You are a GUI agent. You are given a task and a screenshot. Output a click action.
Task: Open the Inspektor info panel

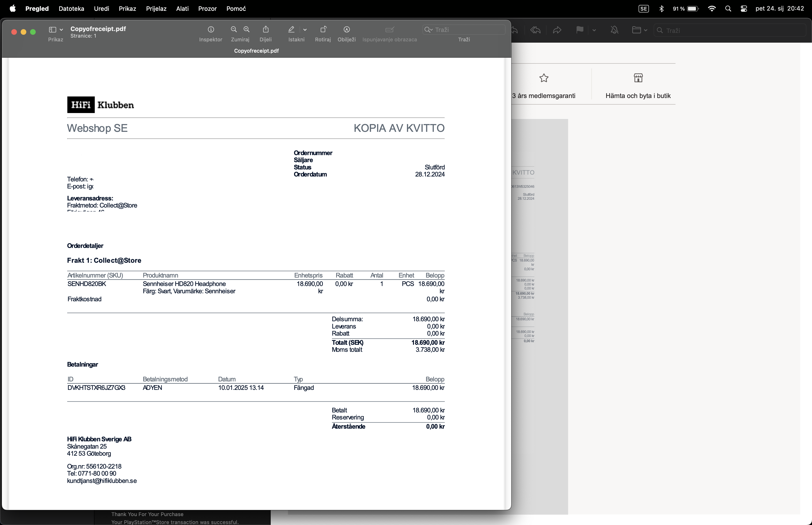[211, 30]
